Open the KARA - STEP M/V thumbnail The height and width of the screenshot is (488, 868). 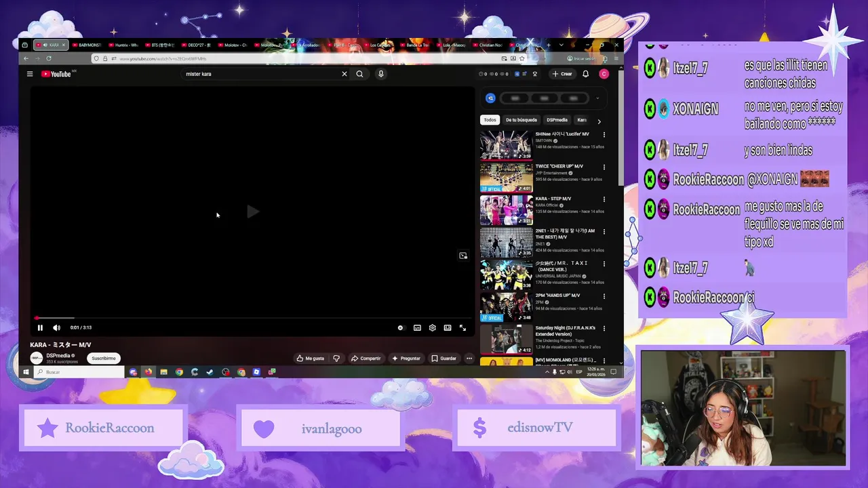[507, 210]
